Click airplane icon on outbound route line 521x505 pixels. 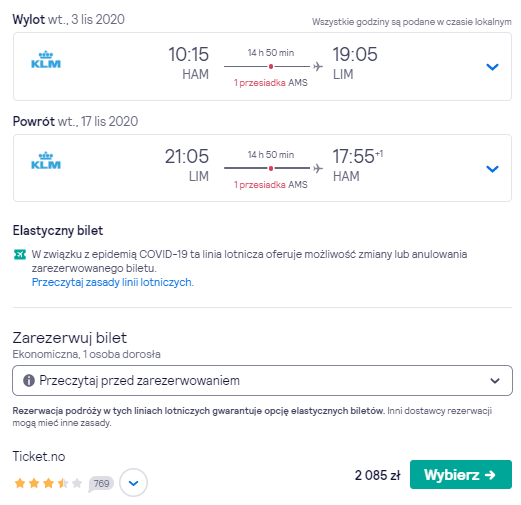pos(318,66)
